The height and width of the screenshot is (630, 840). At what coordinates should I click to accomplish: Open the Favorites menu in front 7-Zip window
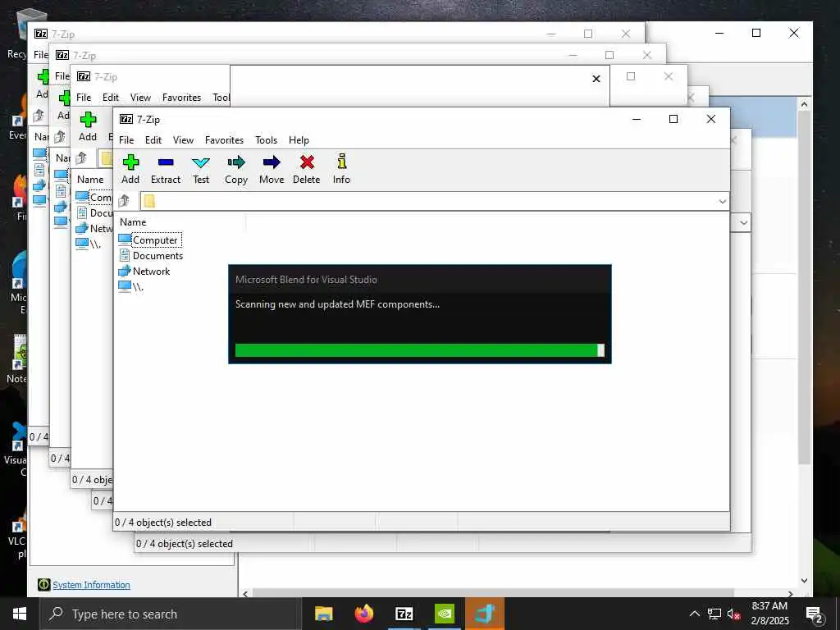click(224, 139)
